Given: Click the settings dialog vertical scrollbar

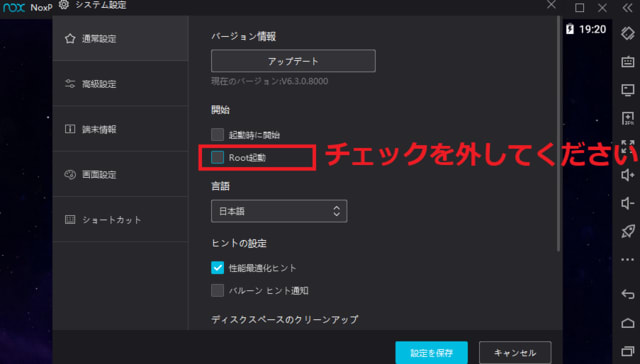Looking at the screenshot, I should (558, 134).
